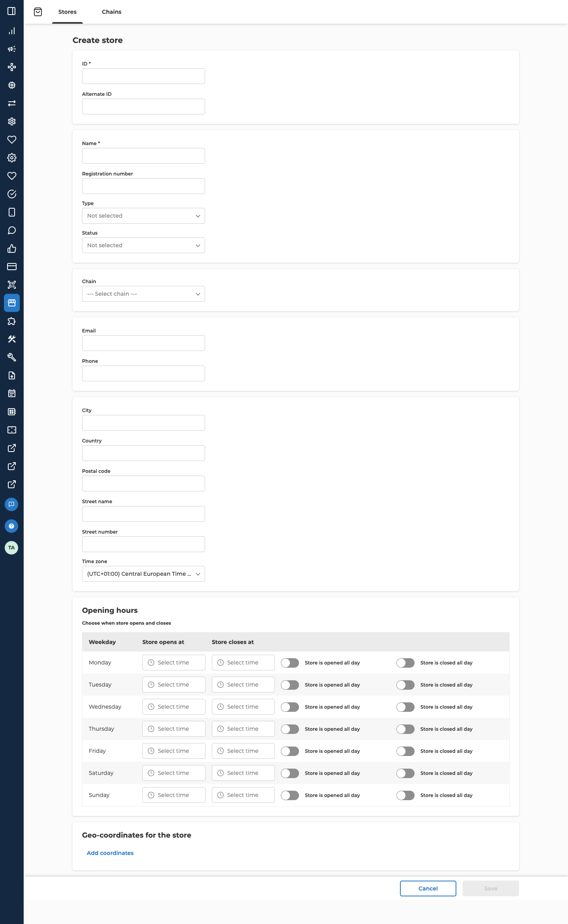Open the bar chart analytics icon
This screenshot has width=568, height=924.
point(12,31)
